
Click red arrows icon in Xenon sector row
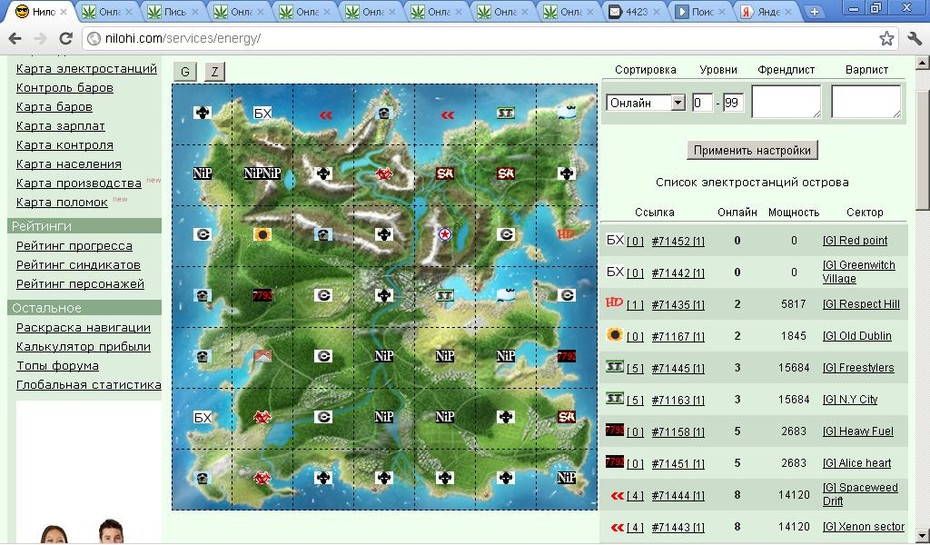point(617,527)
